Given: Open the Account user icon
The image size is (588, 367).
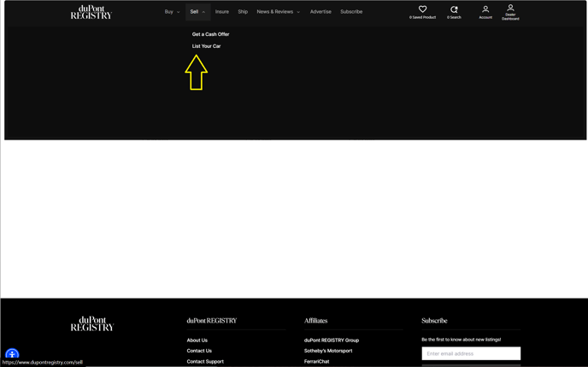Looking at the screenshot, I should [x=485, y=9].
